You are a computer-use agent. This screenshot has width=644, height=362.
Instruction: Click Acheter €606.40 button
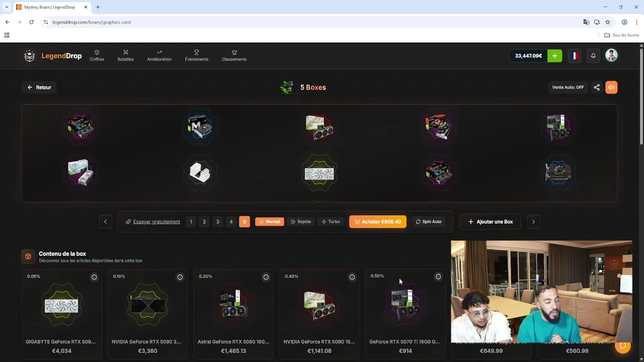tap(378, 222)
